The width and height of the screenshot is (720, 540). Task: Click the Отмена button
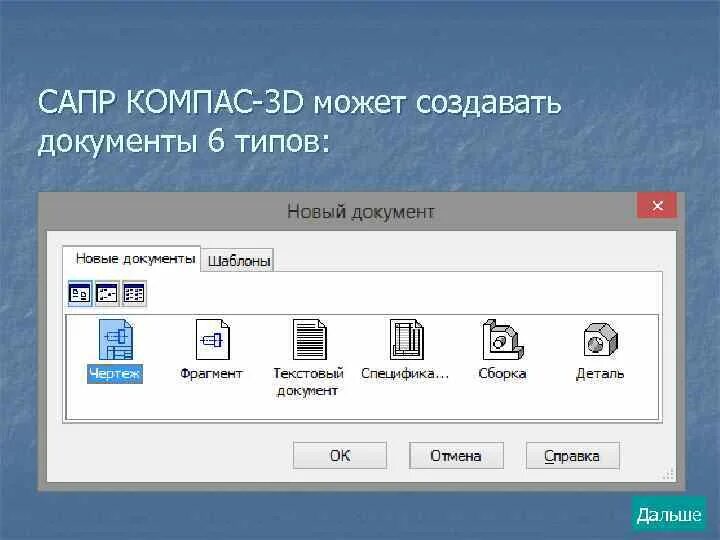[456, 456]
